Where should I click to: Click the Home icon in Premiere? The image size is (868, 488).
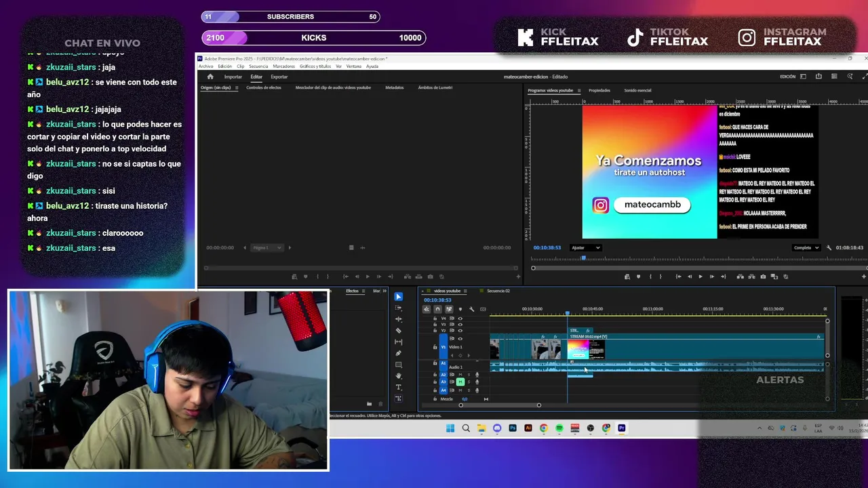(210, 77)
